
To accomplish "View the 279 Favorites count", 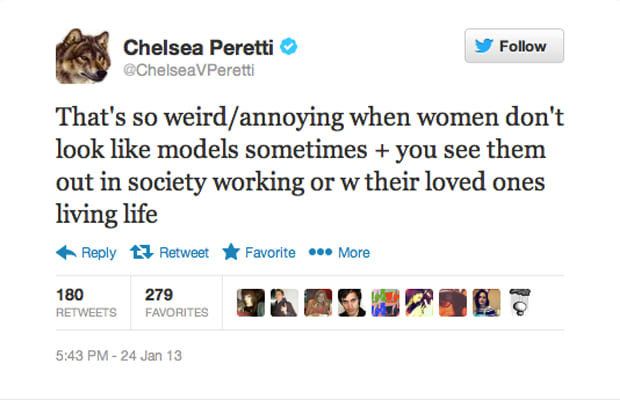I will coord(176,303).
